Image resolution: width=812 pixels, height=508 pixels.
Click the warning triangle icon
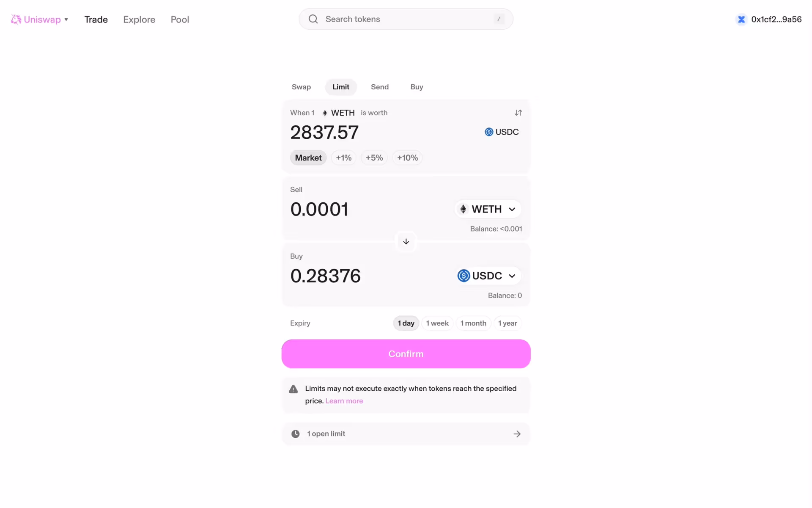coord(294,389)
